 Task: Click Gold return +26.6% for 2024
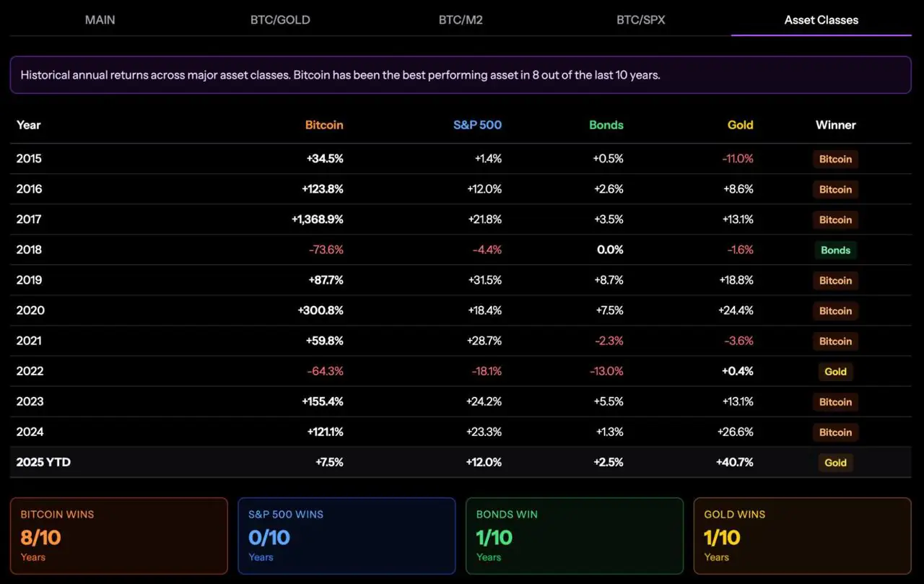point(736,432)
